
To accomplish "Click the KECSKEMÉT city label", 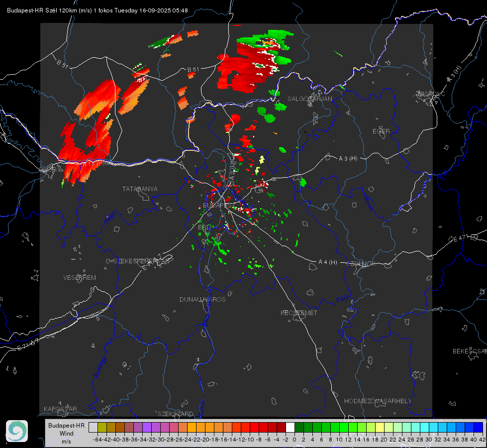I will coord(299,313).
